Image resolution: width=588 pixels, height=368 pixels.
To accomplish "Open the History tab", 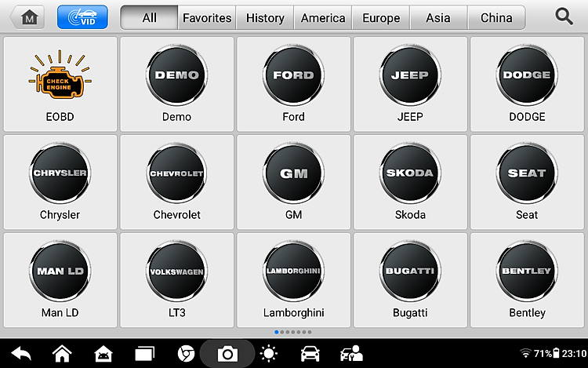I will pyautogui.click(x=265, y=17).
